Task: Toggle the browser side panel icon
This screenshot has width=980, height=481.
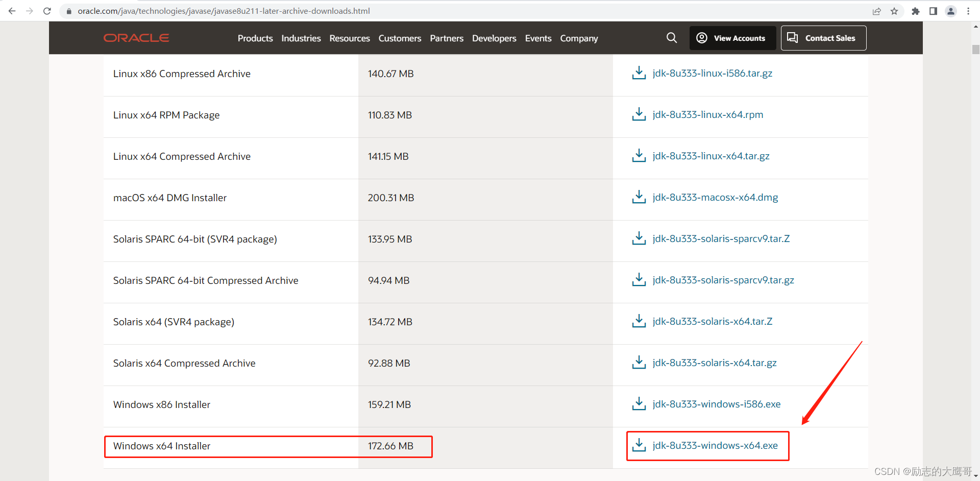Action: point(933,11)
